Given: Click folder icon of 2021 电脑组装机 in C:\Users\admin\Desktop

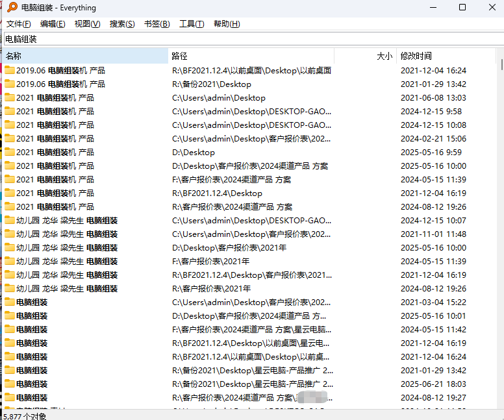Looking at the screenshot, I should click(10, 97).
